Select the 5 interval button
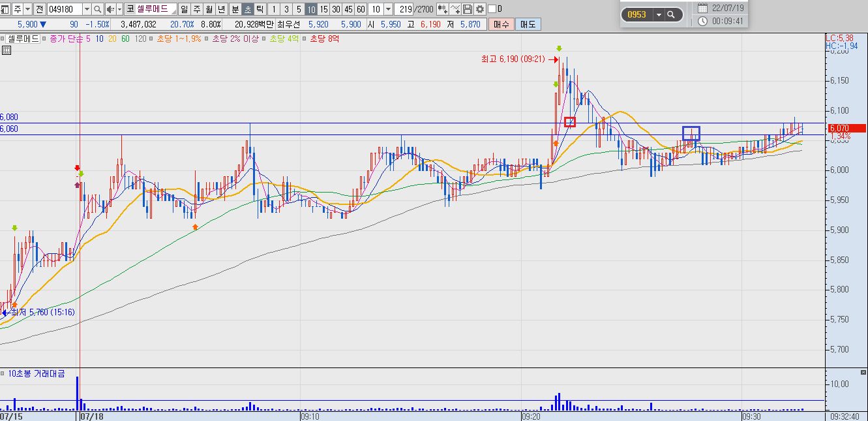Screen dimensions: 868x421 299,9
